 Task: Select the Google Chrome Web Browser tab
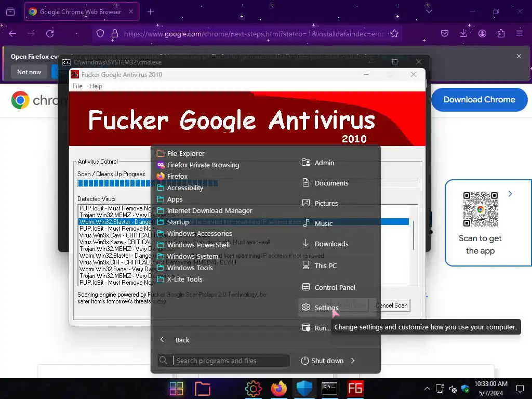82,11
